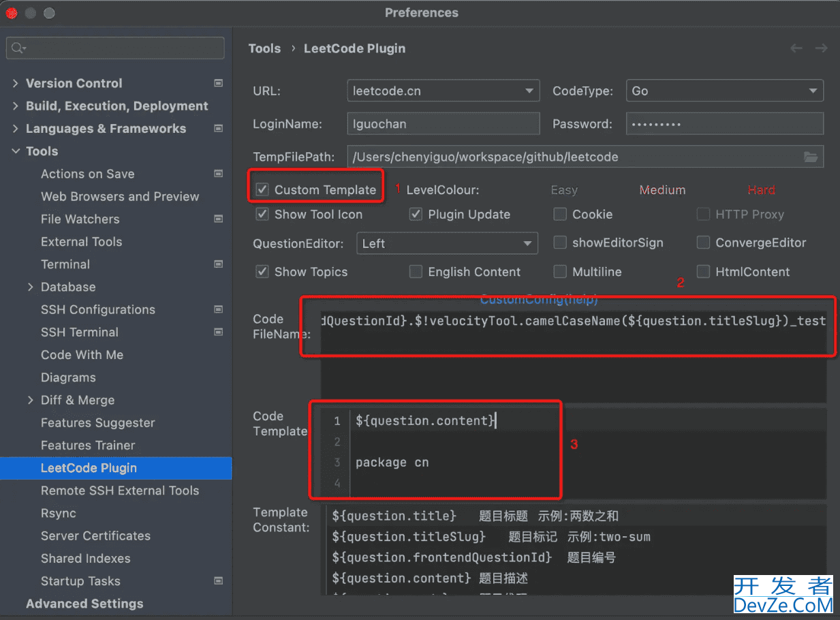This screenshot has width=840, height=620.
Task: Enable the HtmlContent checkbox
Action: coord(703,272)
